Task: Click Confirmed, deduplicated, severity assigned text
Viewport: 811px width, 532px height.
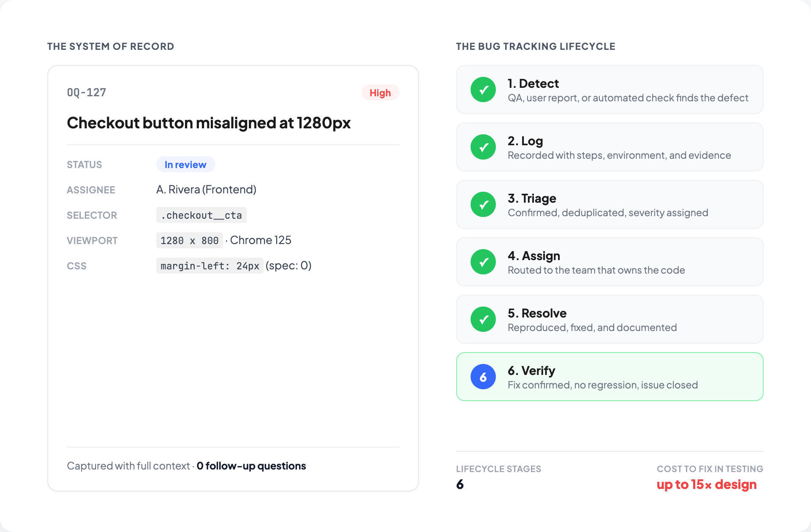Action: (x=608, y=213)
